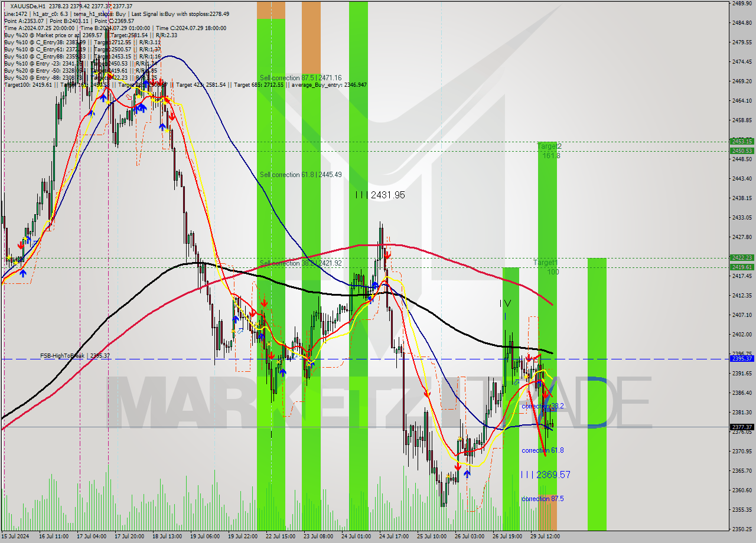Click the average_Buy_entry: 2346.947 text
The height and width of the screenshot is (543, 756).
tap(328, 85)
